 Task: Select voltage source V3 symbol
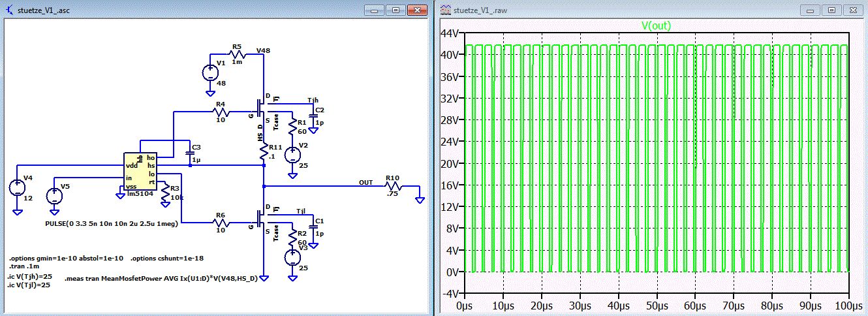(294, 257)
